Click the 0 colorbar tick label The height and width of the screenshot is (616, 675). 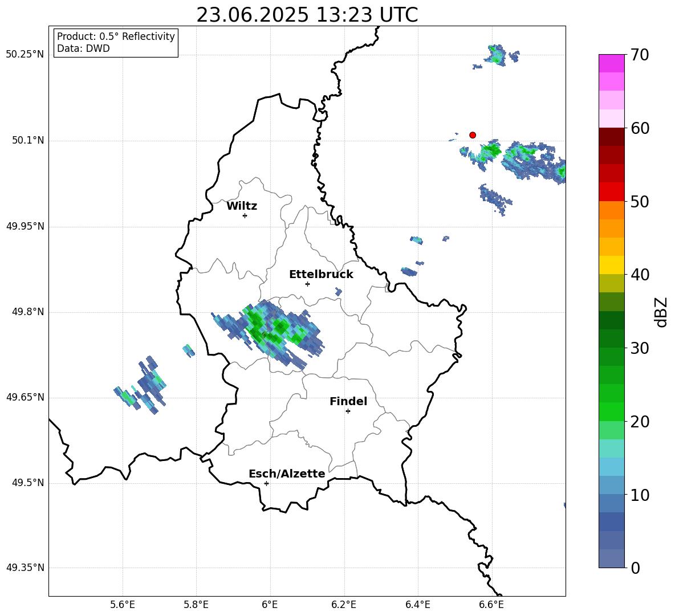(636, 568)
